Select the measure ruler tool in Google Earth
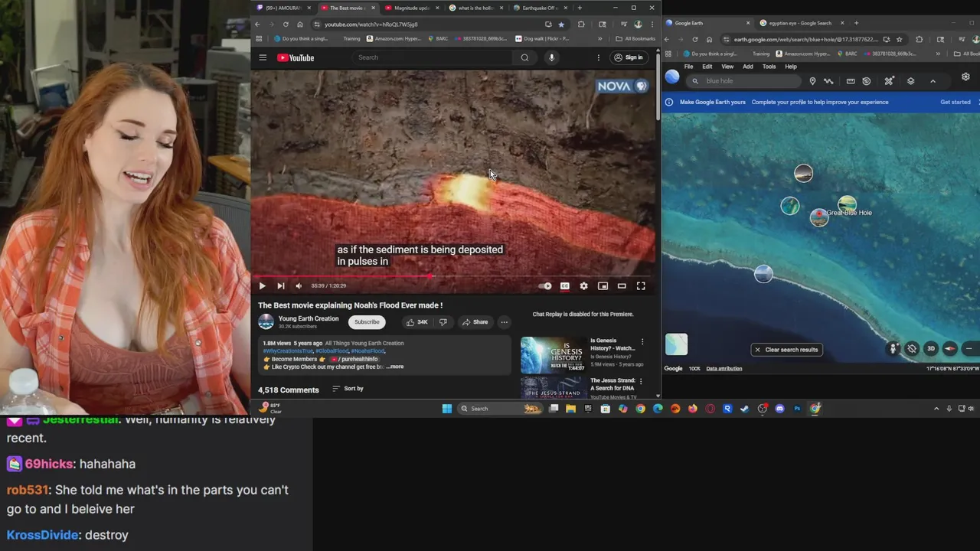This screenshot has width=980, height=551. [x=850, y=81]
